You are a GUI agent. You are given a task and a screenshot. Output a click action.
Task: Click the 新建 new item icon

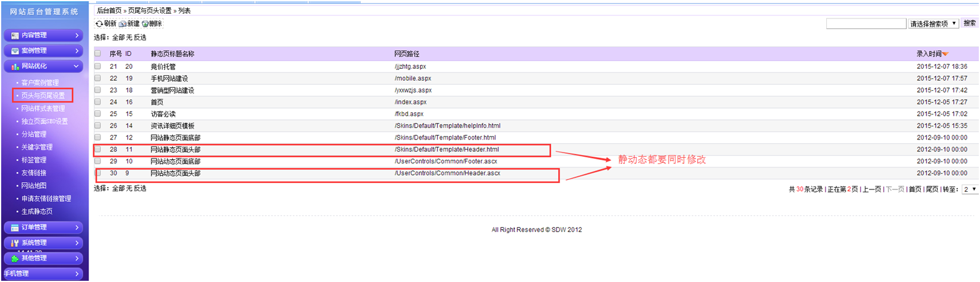click(122, 24)
